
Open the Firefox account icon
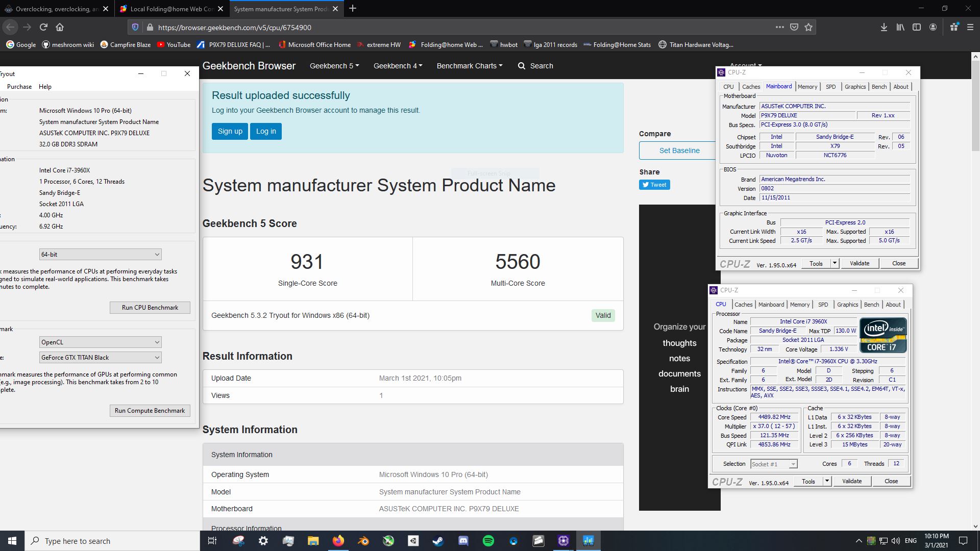933,27
